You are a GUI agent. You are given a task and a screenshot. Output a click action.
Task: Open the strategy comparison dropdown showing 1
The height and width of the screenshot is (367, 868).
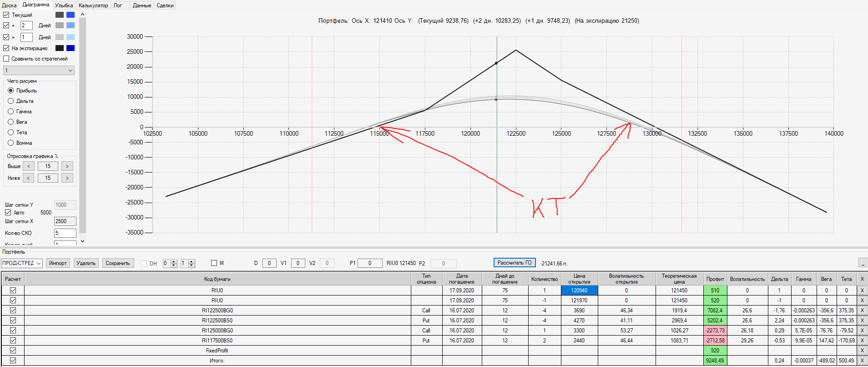pyautogui.click(x=39, y=71)
